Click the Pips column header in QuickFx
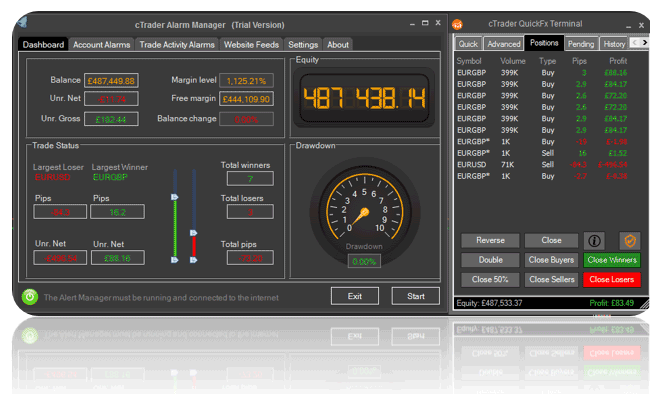 [x=579, y=61]
